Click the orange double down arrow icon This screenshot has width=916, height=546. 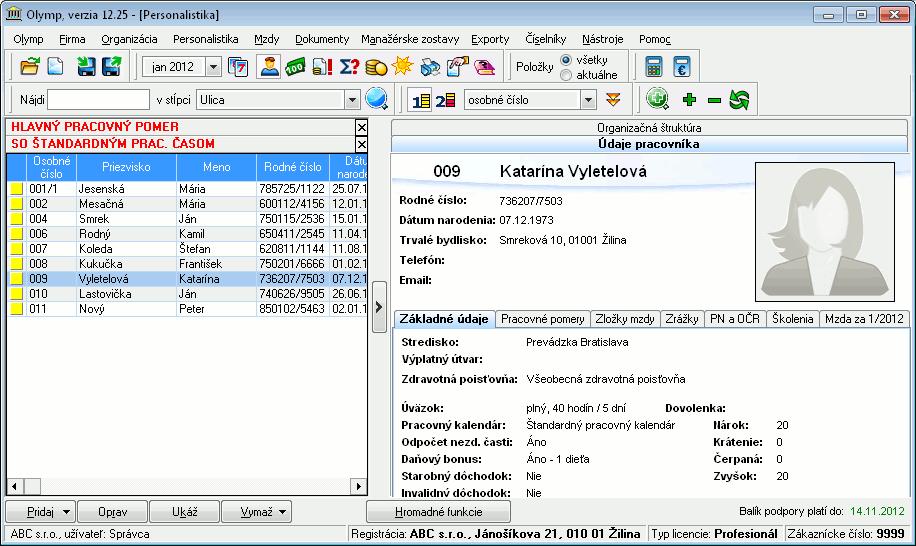coord(613,99)
